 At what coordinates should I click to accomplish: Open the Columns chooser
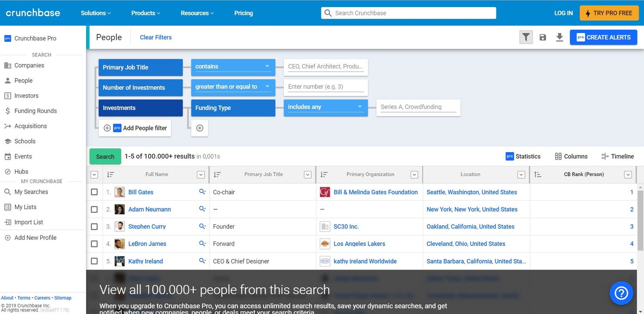[571, 157]
